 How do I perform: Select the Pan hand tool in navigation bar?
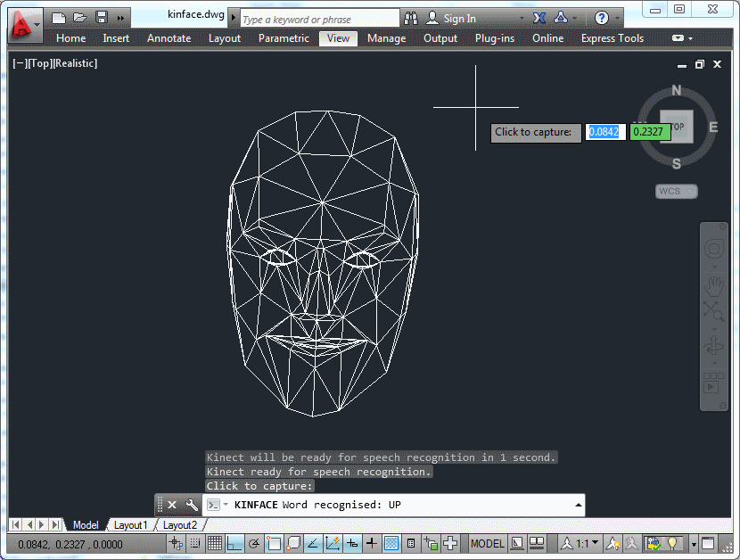click(713, 284)
